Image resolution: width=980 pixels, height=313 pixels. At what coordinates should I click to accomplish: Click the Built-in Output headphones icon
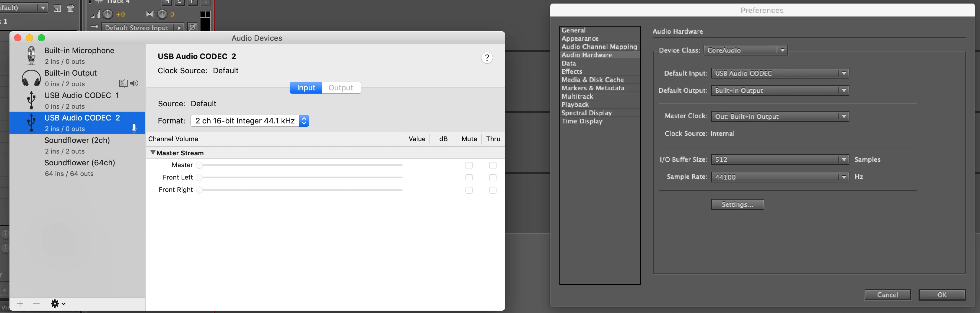click(x=31, y=78)
